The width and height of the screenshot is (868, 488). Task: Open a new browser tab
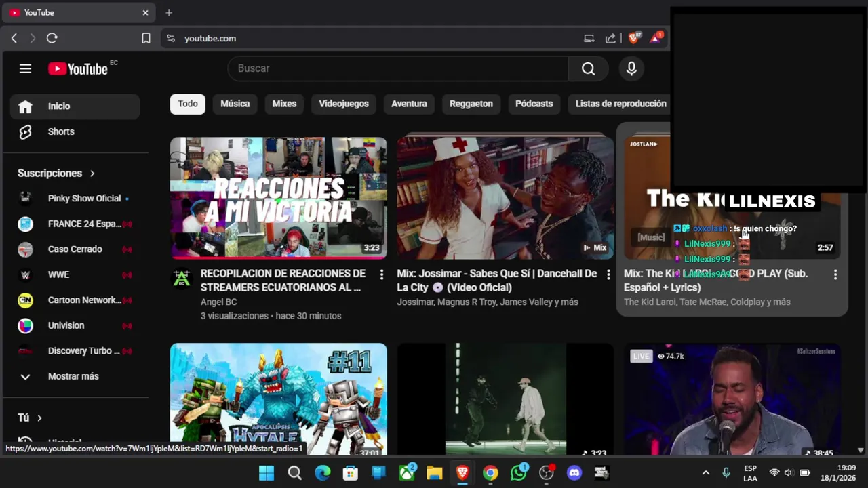tap(169, 12)
